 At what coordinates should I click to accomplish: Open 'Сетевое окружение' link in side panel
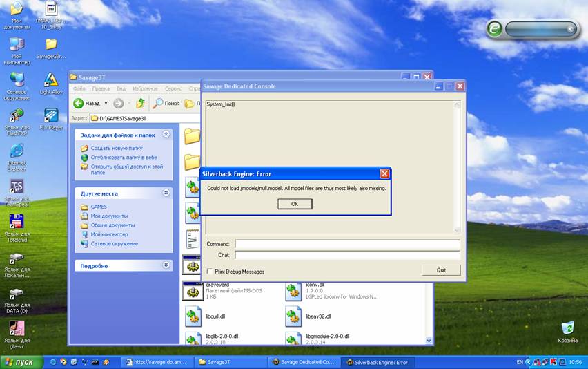(x=115, y=243)
